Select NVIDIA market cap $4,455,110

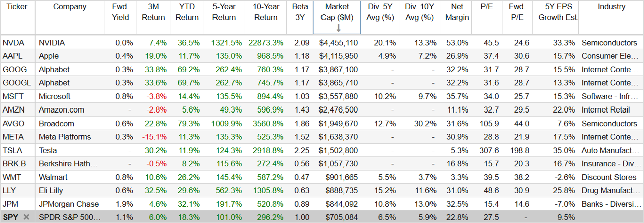[x=339, y=43]
